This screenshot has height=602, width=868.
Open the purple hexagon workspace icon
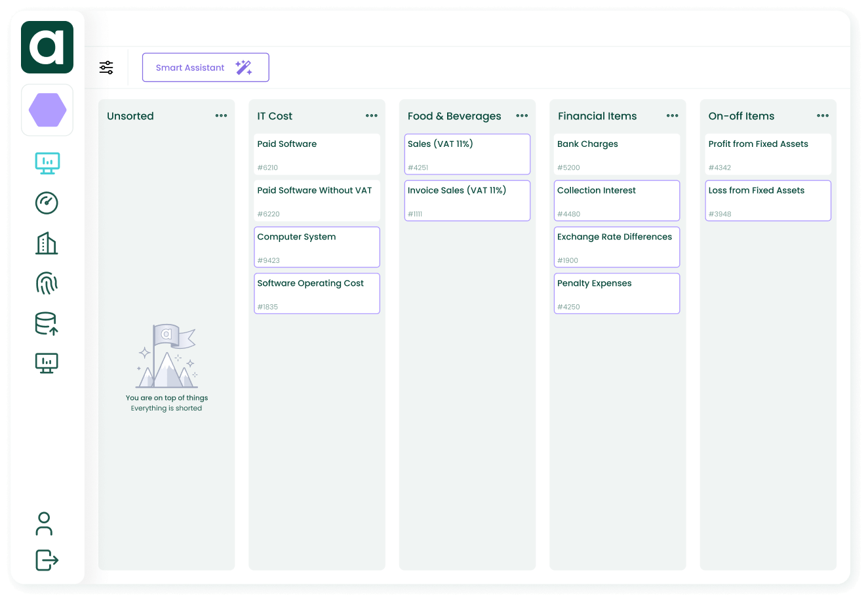coord(47,110)
